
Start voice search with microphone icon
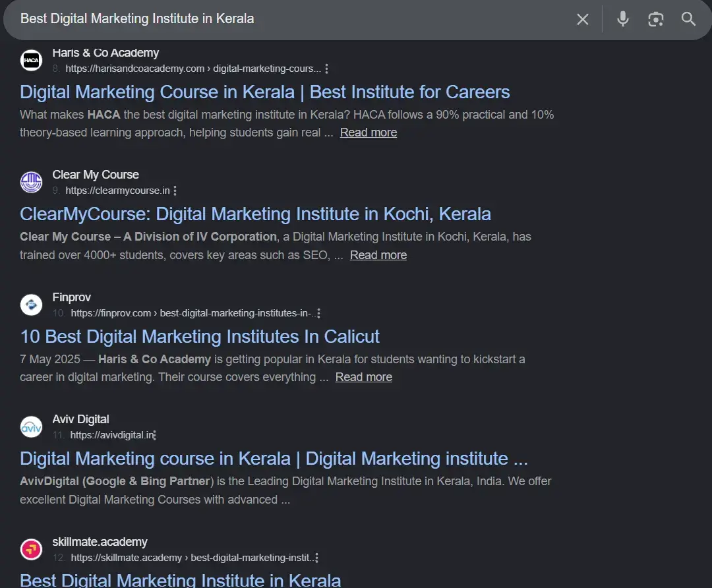(623, 19)
